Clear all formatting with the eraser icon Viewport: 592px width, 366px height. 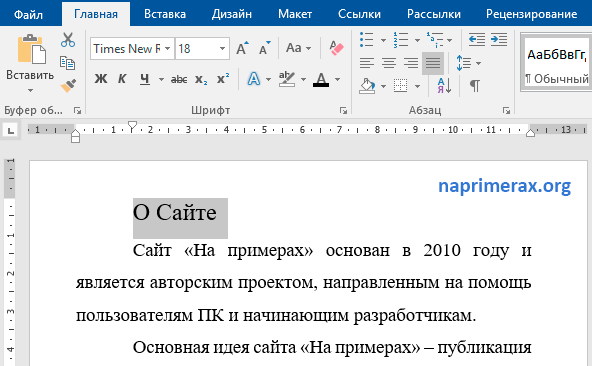[336, 48]
